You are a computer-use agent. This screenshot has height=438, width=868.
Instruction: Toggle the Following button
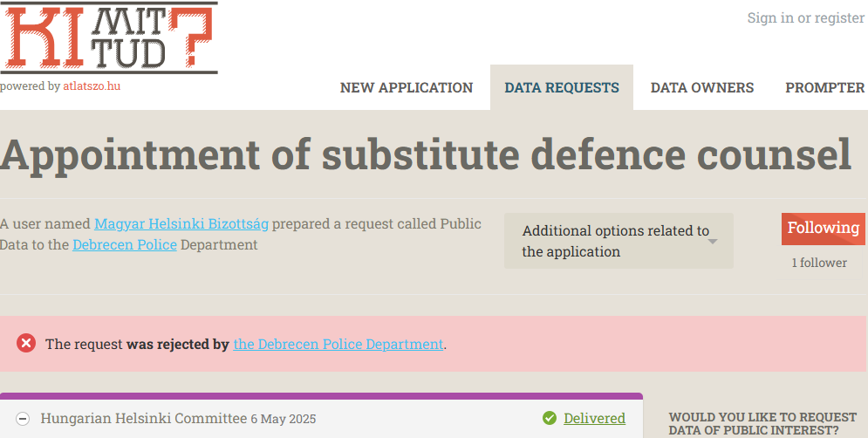(x=824, y=229)
